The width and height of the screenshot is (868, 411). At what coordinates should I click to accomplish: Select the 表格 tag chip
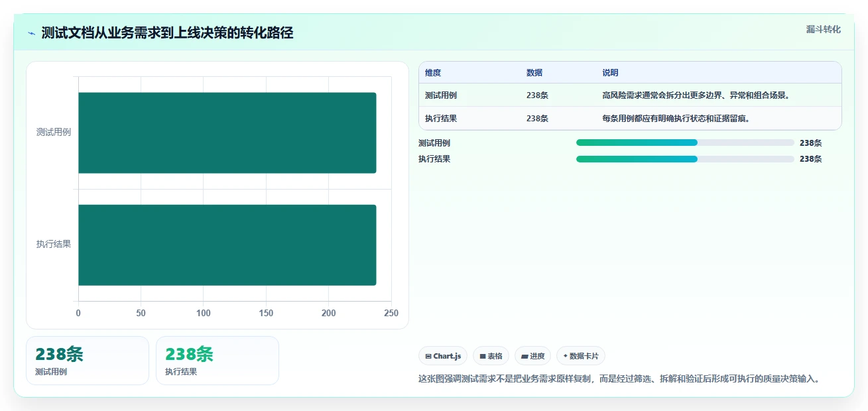pos(491,356)
